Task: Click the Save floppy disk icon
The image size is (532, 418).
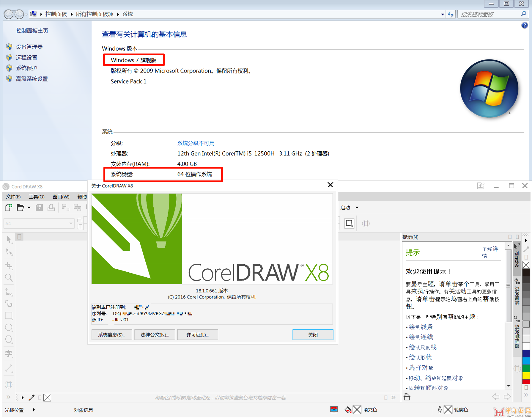Action: tap(39, 208)
